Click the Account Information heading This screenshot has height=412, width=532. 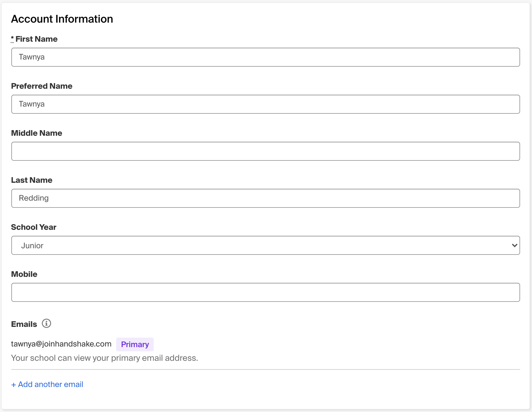[62, 19]
